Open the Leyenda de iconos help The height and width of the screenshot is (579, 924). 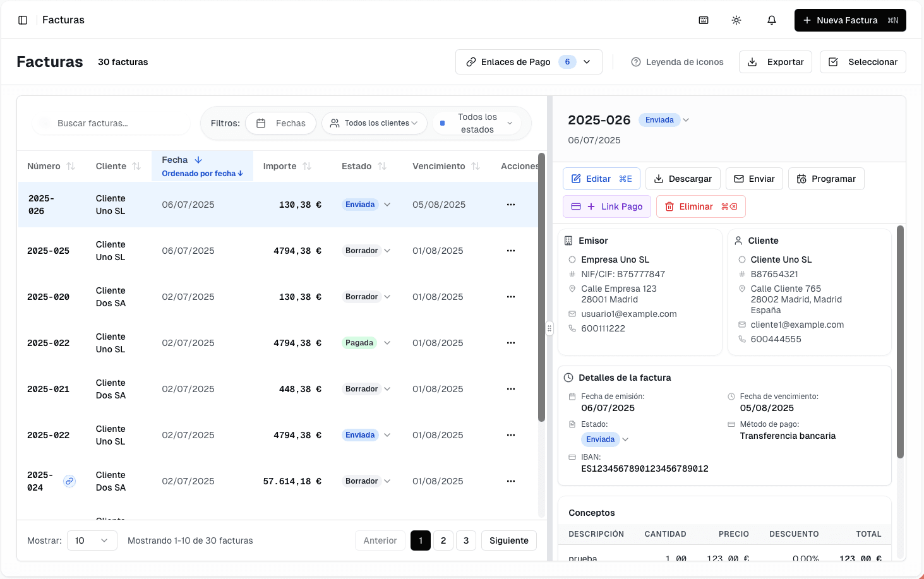point(676,62)
